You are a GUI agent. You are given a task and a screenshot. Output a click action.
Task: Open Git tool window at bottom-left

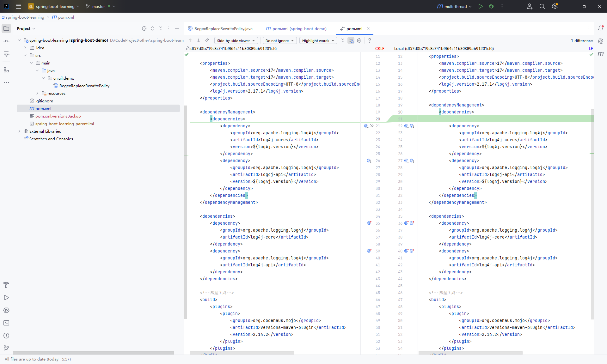pyautogui.click(x=6, y=348)
